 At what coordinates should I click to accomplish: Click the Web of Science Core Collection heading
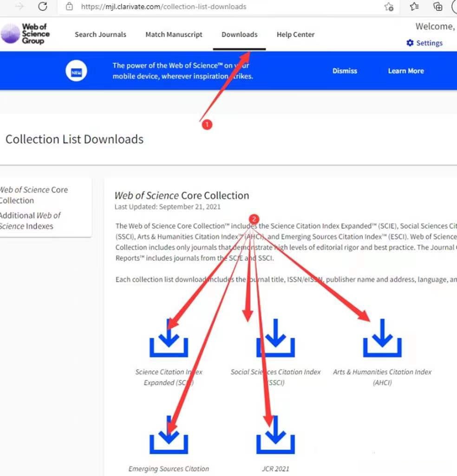tap(182, 195)
